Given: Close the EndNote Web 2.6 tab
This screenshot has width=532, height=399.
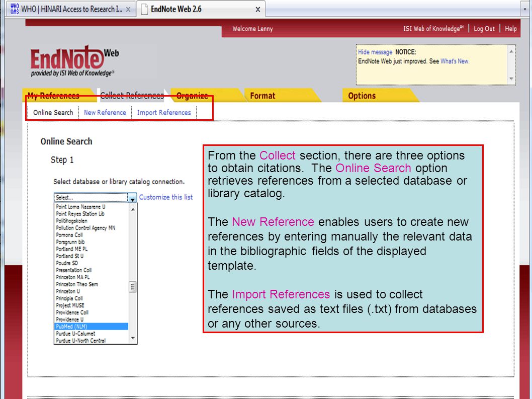Looking at the screenshot, I should click(x=258, y=10).
